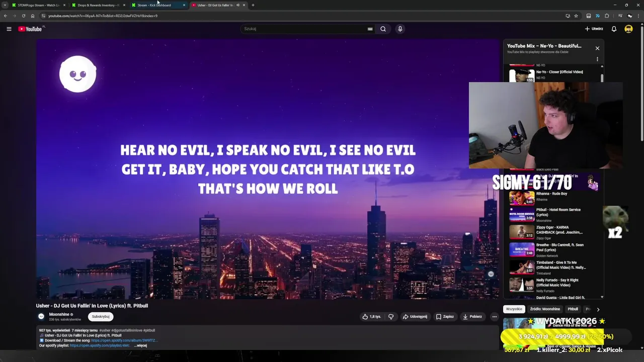Mute audio on the Usher tab
This screenshot has height=362, width=644.
point(238,5)
